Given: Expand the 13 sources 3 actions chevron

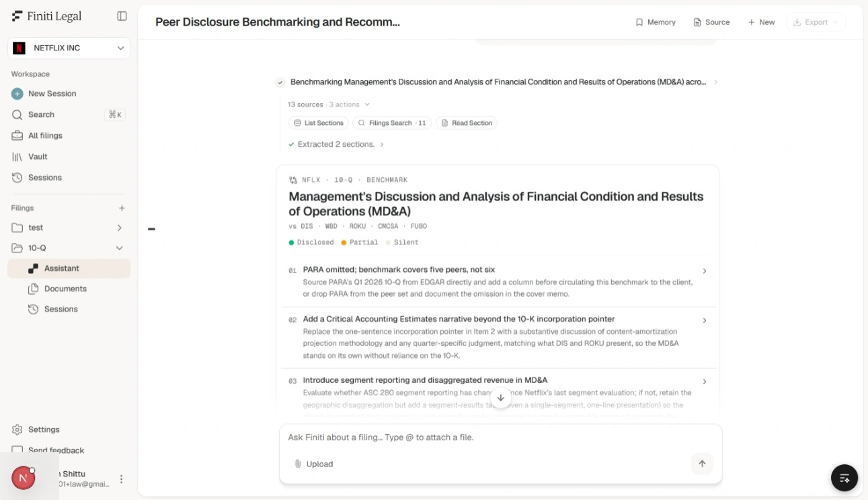Looking at the screenshot, I should tap(366, 104).
